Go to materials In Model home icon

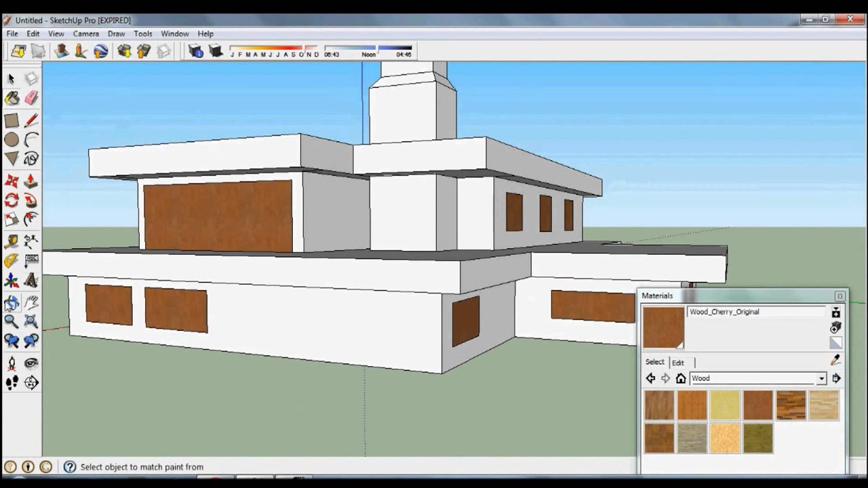point(681,378)
